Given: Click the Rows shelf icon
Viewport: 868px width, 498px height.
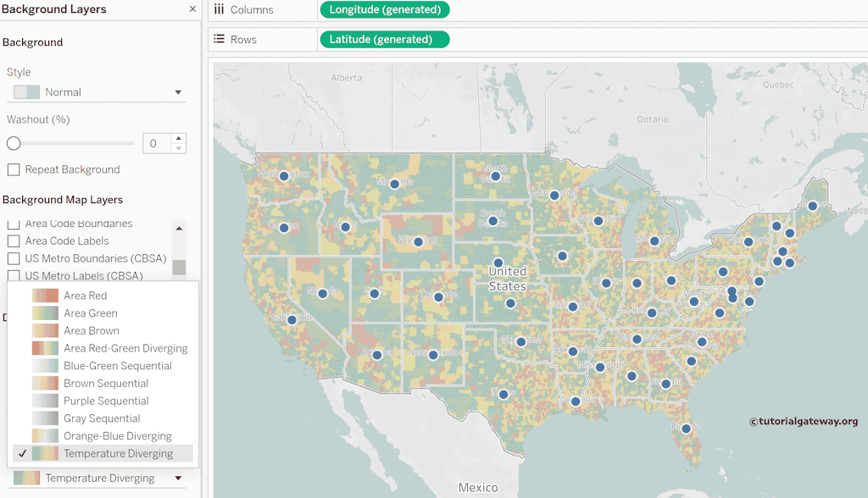Looking at the screenshot, I should 220,39.
